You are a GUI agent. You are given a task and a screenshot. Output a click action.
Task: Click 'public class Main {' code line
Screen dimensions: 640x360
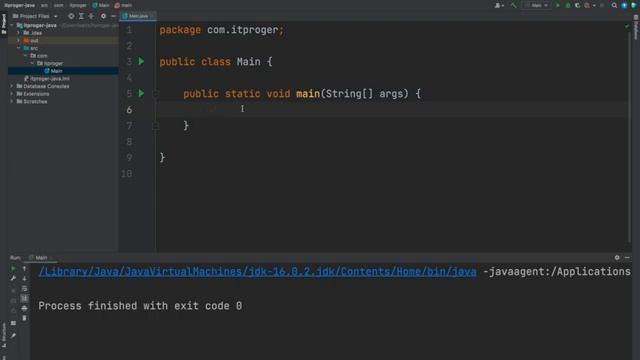pyautogui.click(x=216, y=62)
